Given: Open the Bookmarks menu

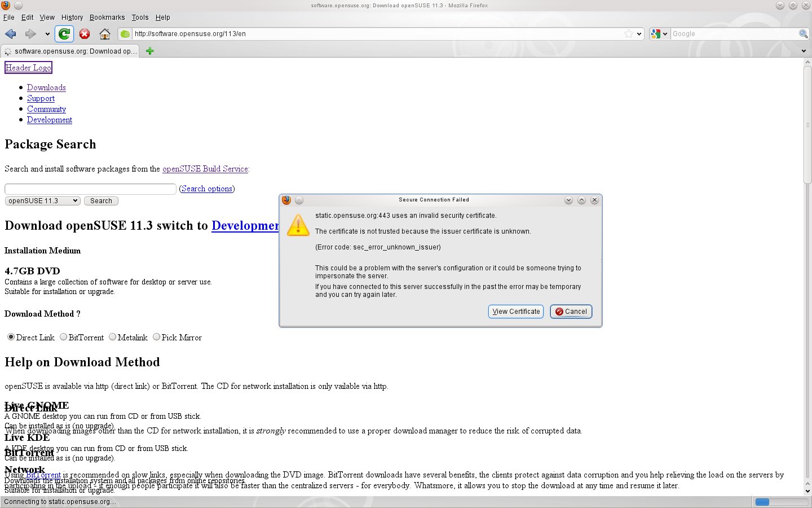Looking at the screenshot, I should pyautogui.click(x=107, y=17).
